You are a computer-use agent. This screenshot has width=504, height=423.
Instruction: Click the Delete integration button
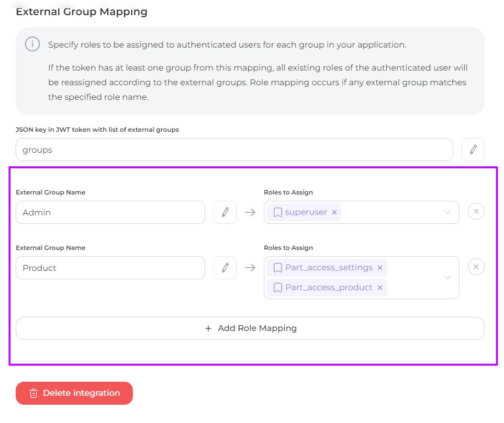click(74, 393)
